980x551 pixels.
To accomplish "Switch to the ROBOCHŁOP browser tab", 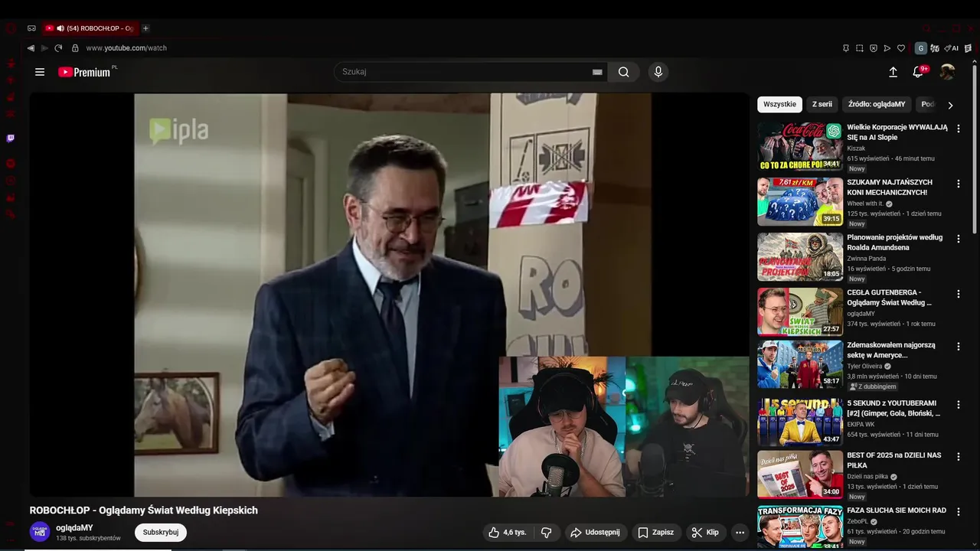I will pos(89,28).
